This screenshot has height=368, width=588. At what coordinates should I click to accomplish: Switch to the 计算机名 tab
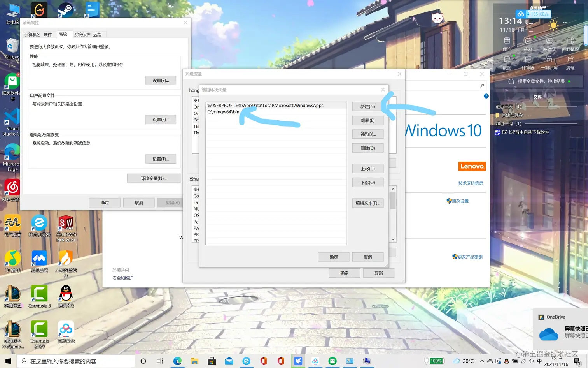pos(32,35)
